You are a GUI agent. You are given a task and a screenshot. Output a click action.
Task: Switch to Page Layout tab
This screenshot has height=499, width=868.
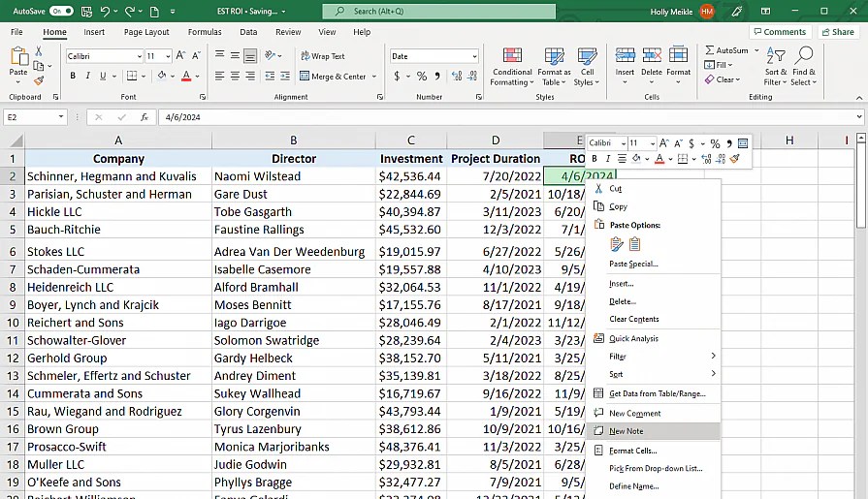tap(146, 32)
